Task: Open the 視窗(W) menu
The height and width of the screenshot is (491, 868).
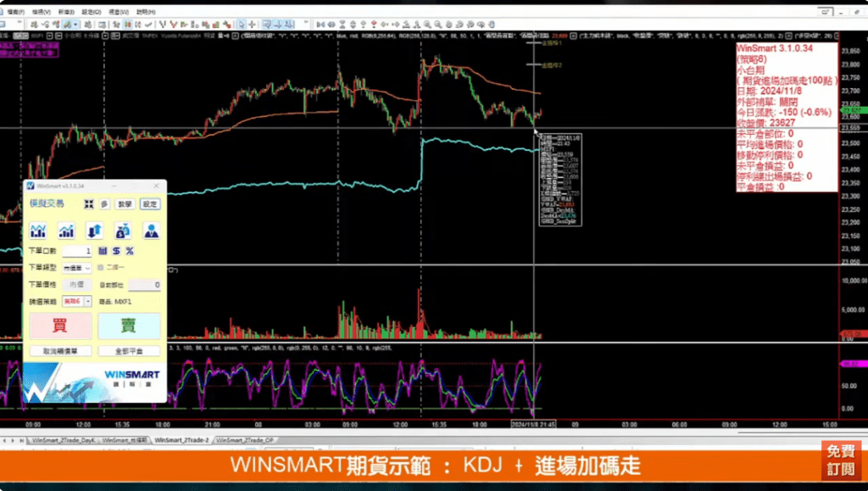Action: point(119,12)
